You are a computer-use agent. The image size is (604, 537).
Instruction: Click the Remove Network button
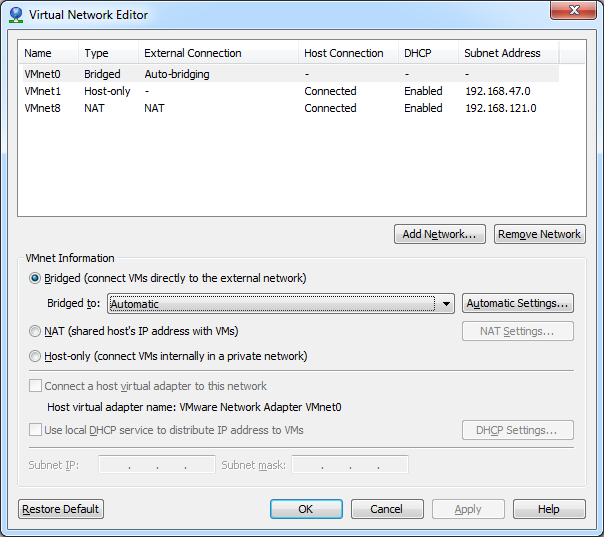click(539, 234)
